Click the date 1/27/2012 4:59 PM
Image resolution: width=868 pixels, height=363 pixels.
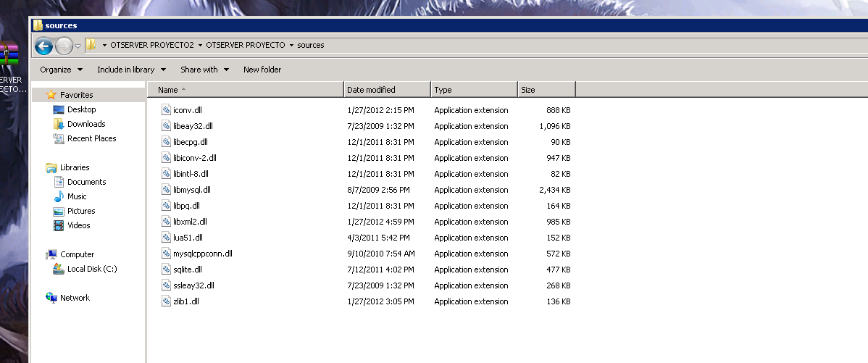pos(381,222)
